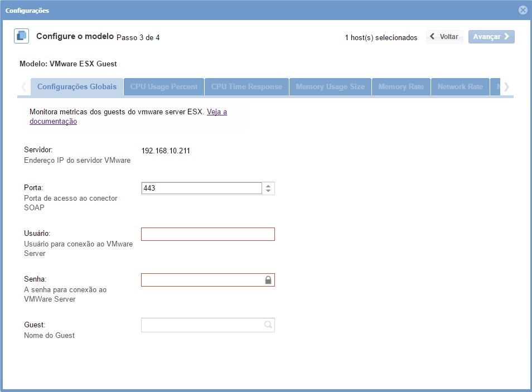
Task: Go to the Memory Usage Size tab
Action: point(330,87)
